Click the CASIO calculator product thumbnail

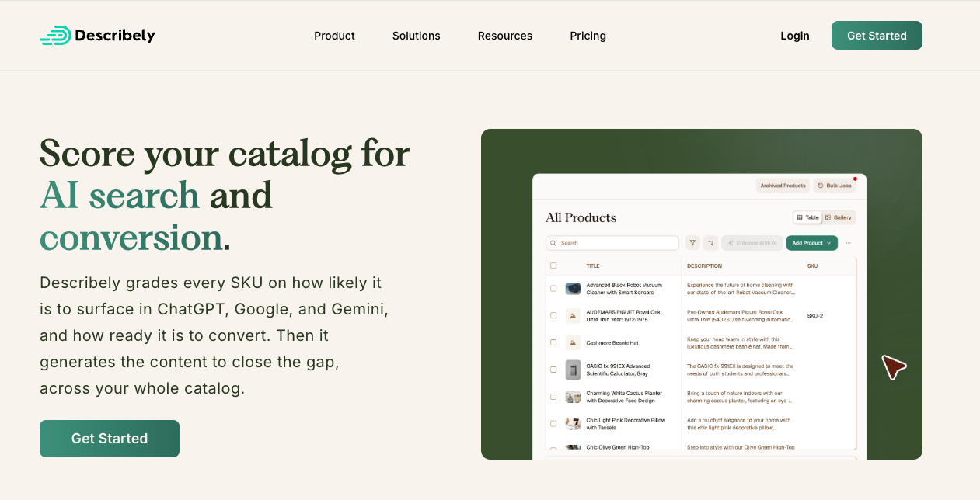pos(573,370)
